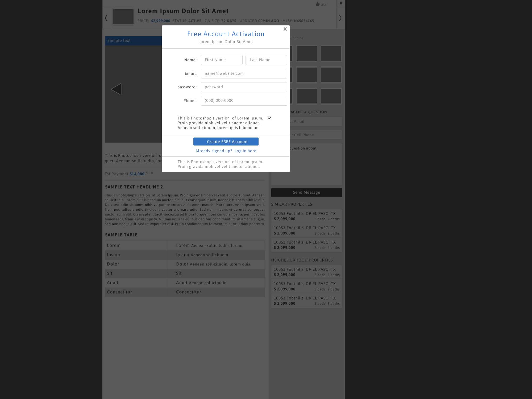
Task: Click the password input field
Action: coord(244,87)
